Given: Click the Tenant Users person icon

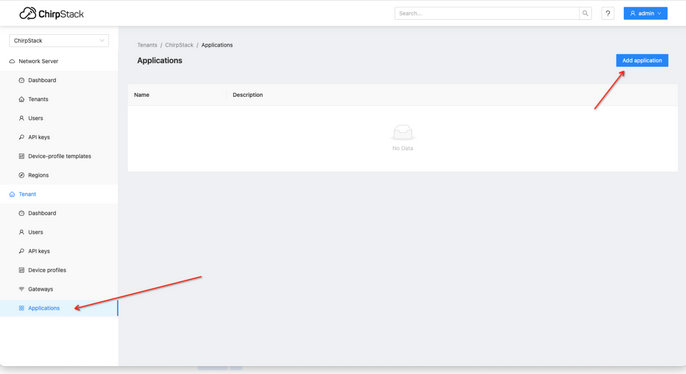Looking at the screenshot, I should click(21, 232).
